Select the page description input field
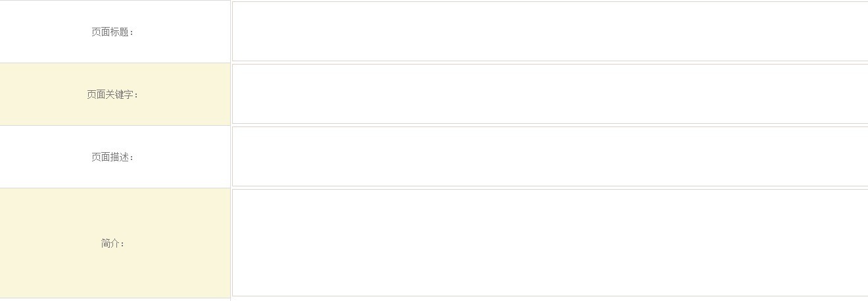 (550, 157)
